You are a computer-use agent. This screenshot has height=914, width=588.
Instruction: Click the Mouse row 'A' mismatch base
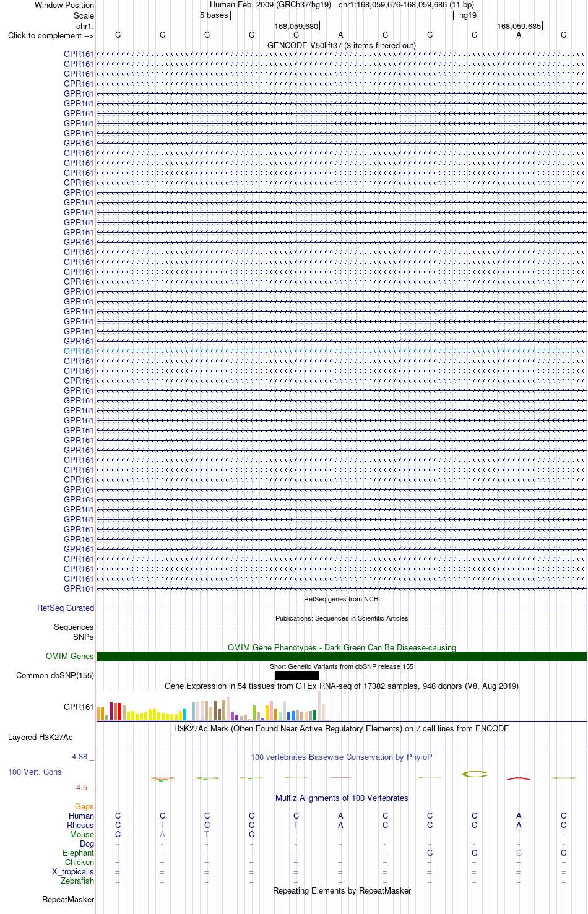coord(162,834)
